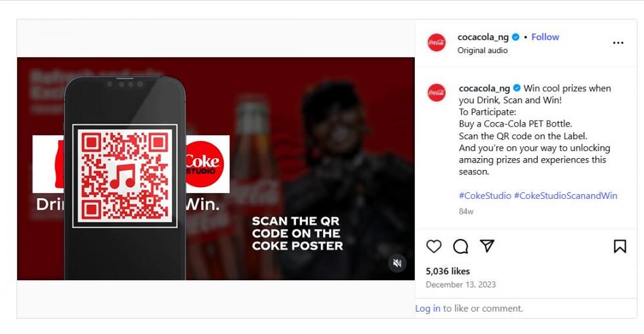Image resolution: width=644 pixels, height=334 pixels.
Task: Click the verified badge next to the header username
Action: click(515, 37)
